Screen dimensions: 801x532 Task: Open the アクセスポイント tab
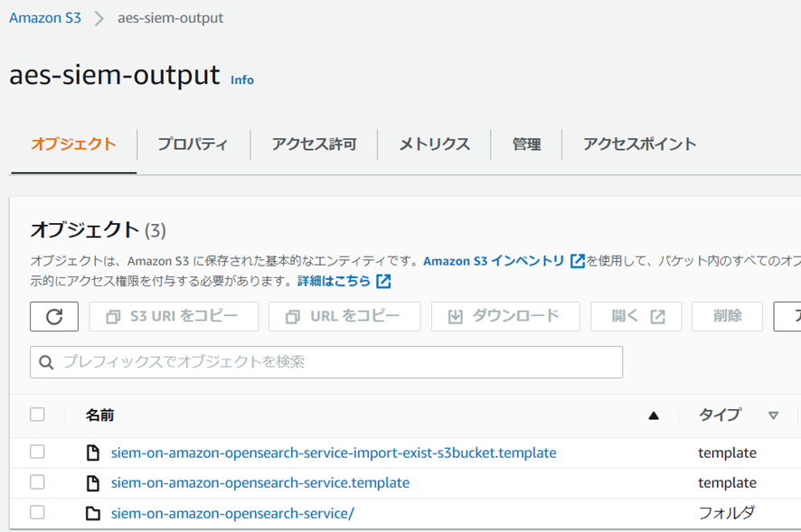640,144
